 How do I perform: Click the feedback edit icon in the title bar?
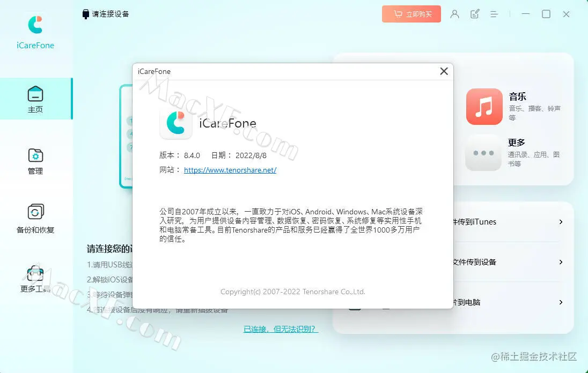click(x=475, y=14)
